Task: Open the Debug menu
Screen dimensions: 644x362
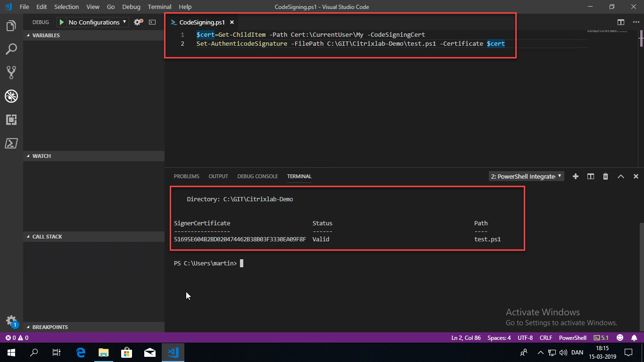Action: tap(131, 7)
